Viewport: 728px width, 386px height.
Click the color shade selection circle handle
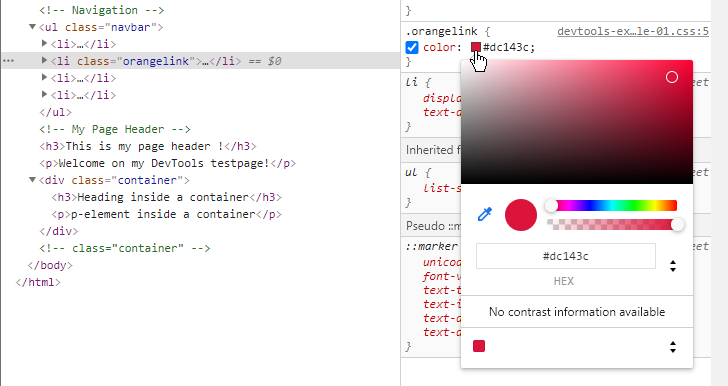coord(672,77)
